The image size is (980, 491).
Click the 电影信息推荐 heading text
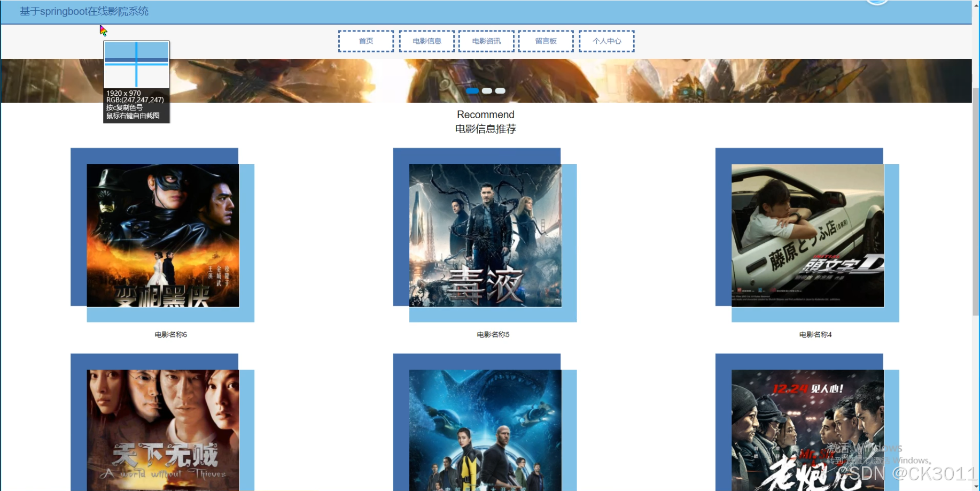pos(486,129)
